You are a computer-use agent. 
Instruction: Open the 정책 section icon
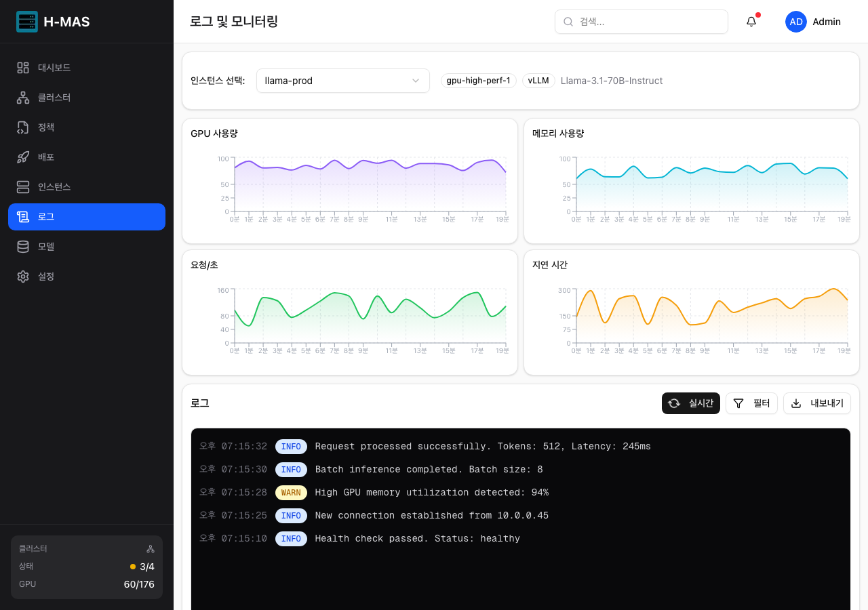(x=22, y=127)
